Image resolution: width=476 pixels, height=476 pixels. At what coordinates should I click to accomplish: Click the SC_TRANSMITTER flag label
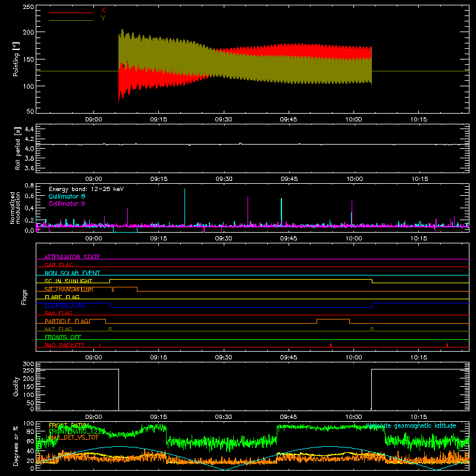69,289
